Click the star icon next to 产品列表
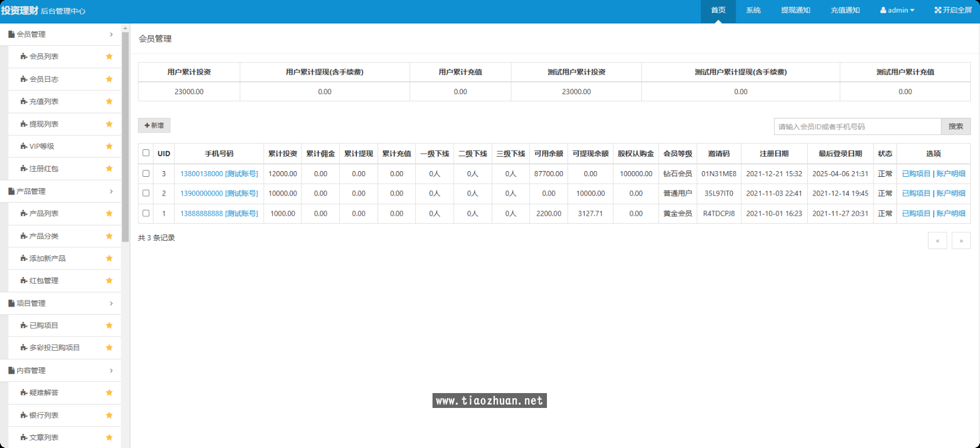Viewport: 980px width, 448px height. click(x=109, y=213)
